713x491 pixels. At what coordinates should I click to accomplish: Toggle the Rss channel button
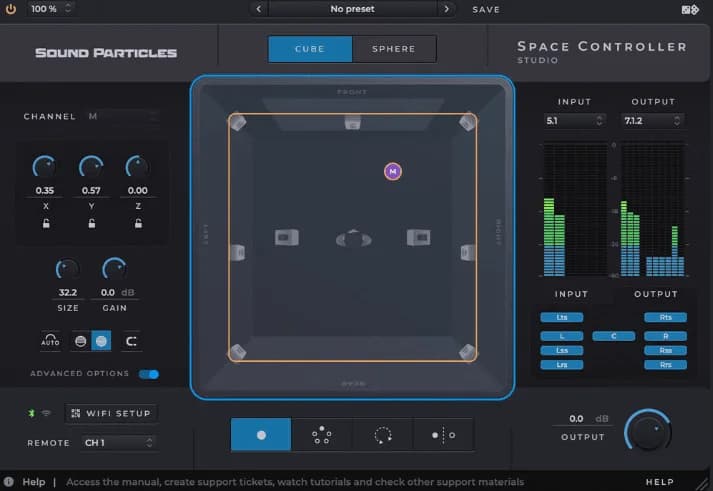coord(665,351)
